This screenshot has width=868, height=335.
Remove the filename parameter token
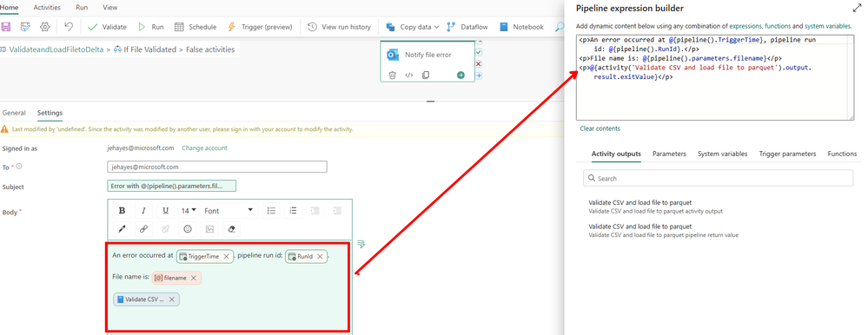click(x=193, y=278)
